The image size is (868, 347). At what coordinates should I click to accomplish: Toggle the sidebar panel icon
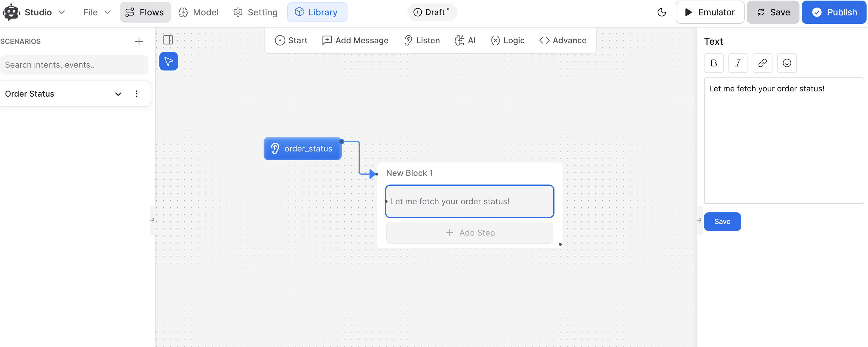(168, 40)
